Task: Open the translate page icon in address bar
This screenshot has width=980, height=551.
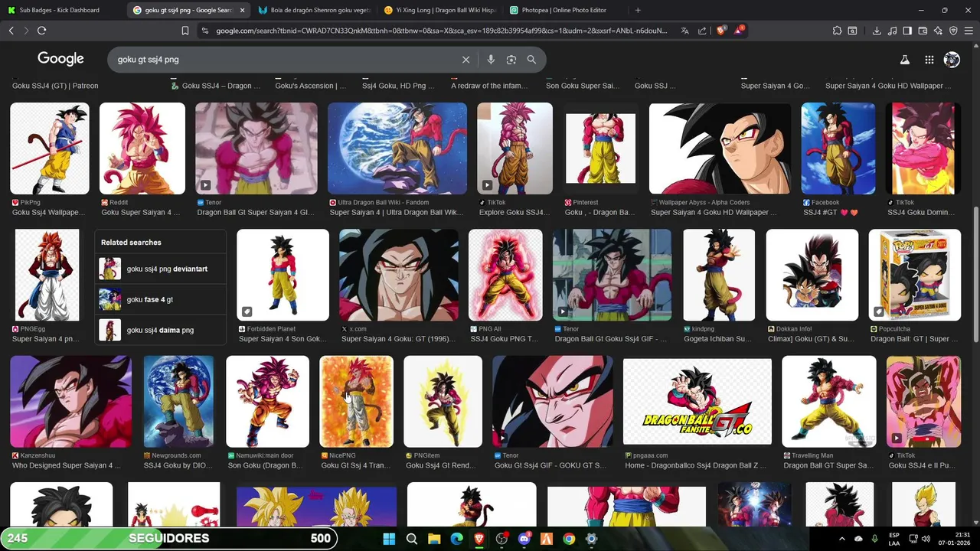Action: (x=684, y=31)
